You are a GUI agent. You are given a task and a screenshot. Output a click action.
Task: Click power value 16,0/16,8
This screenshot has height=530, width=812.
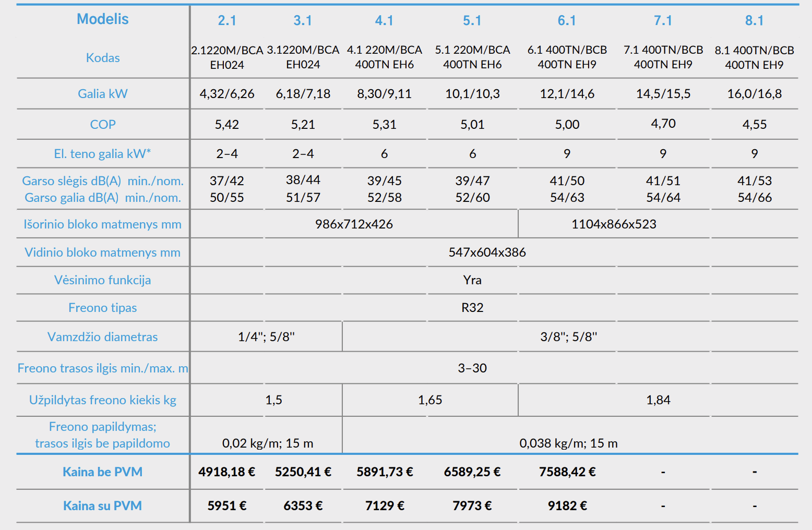point(755,94)
